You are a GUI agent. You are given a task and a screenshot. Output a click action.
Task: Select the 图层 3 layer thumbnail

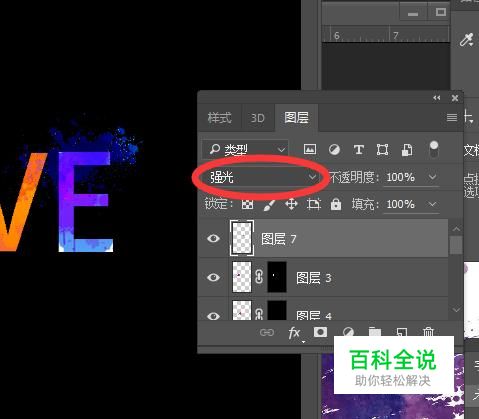coord(242,277)
